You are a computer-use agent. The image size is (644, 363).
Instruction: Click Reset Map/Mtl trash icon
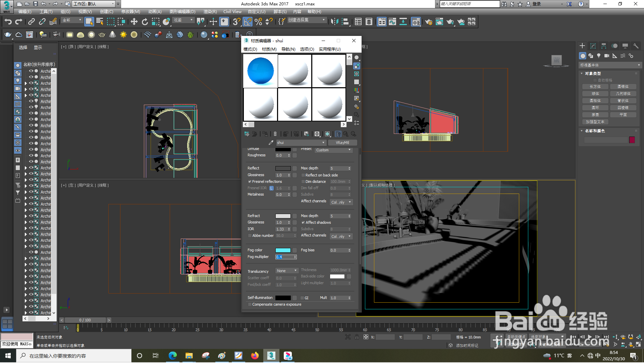coord(275,134)
